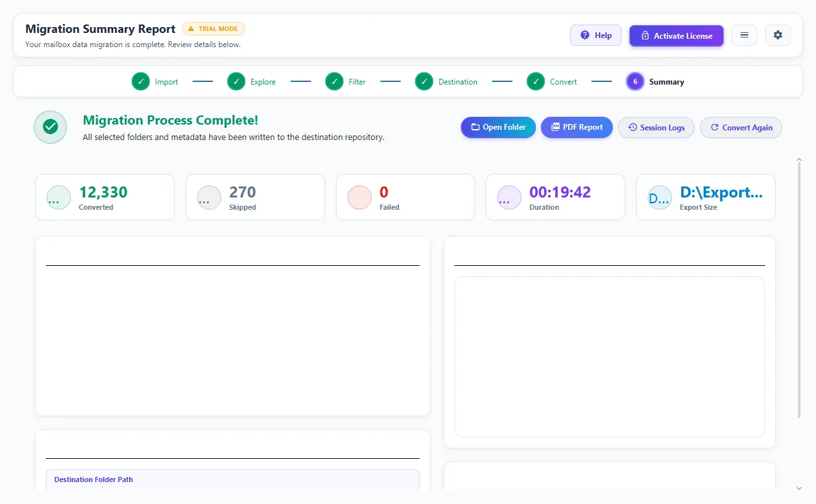Image resolution: width=816 pixels, height=504 pixels.
Task: Select the 12,330 converted count
Action: coord(103,192)
